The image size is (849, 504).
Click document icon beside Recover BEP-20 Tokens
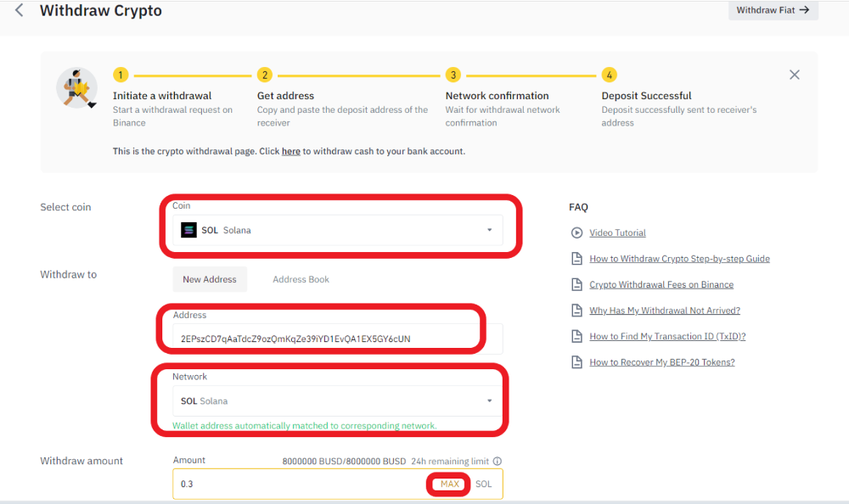point(576,362)
